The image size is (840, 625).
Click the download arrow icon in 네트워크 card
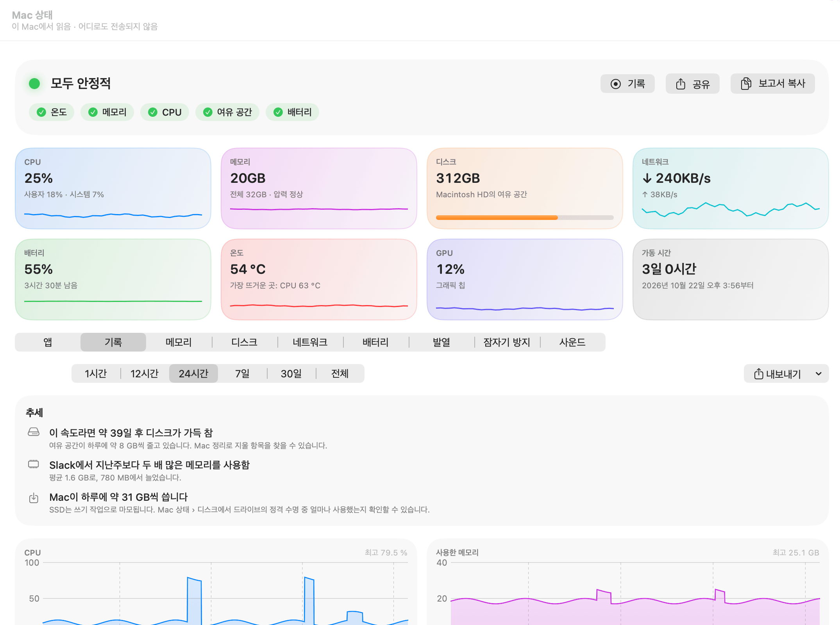tap(647, 179)
